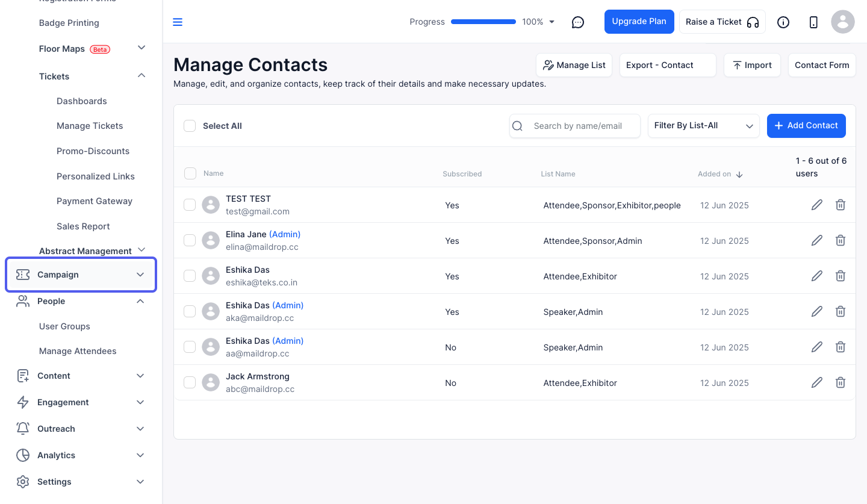
Task: Click the info circle icon in header
Action: click(783, 22)
